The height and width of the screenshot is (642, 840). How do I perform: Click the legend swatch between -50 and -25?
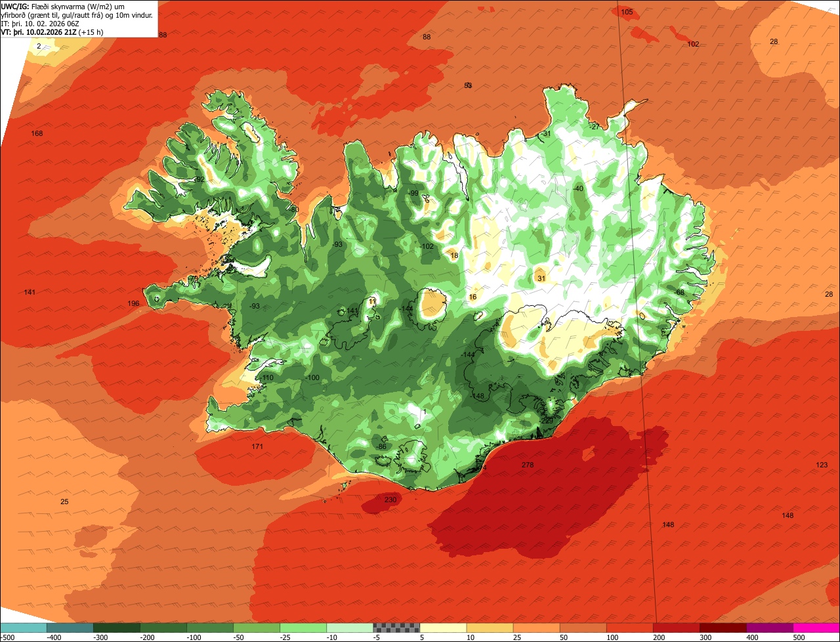click(x=257, y=628)
